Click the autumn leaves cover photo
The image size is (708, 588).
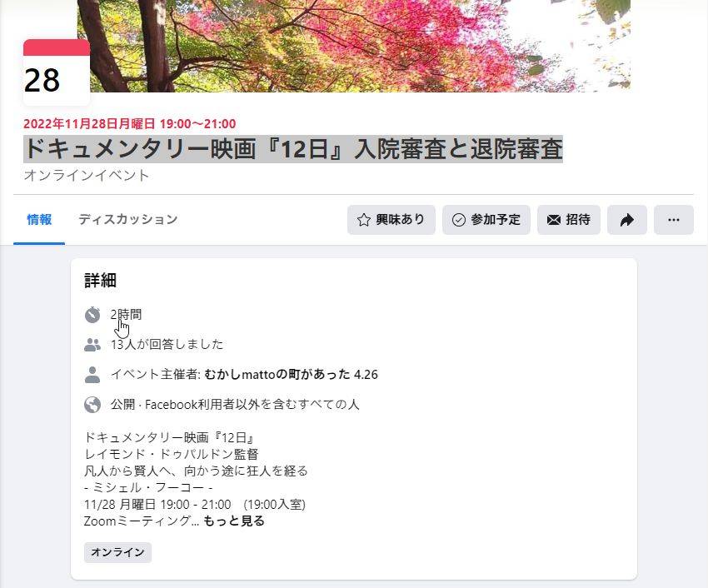353,46
